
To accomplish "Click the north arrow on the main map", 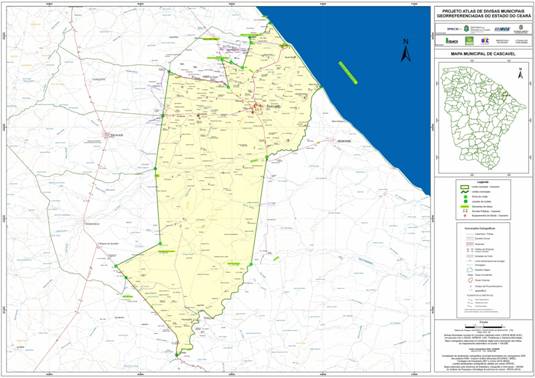I will (405, 51).
